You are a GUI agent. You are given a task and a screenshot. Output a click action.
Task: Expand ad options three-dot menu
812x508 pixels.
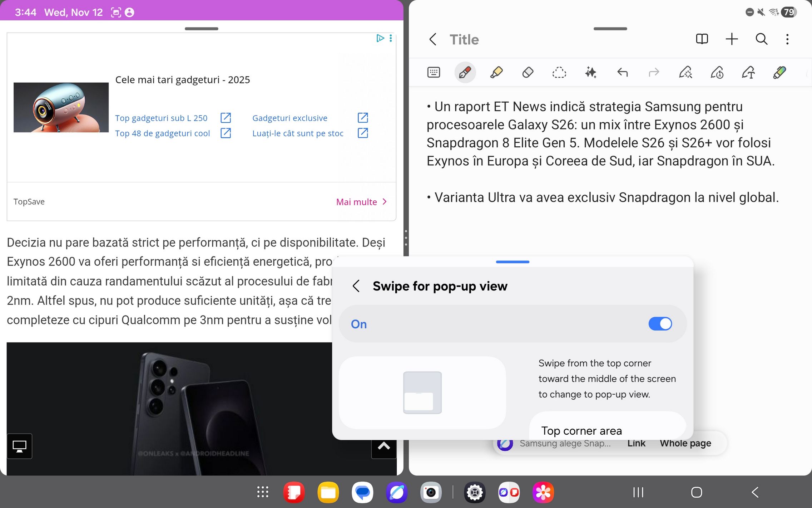[391, 38]
